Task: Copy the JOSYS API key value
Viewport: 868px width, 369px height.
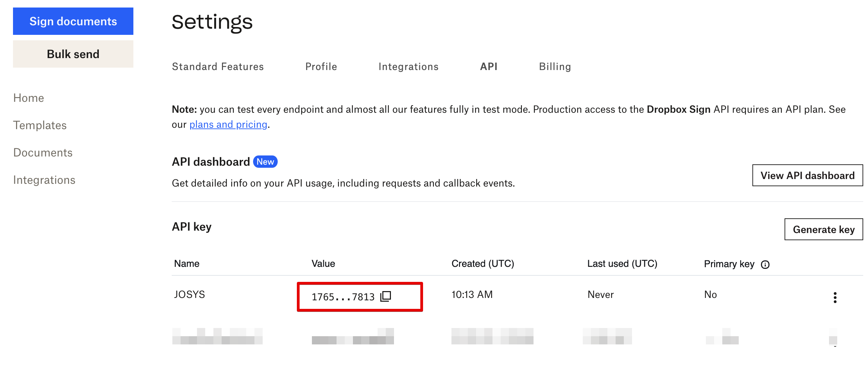Action: 385,296
